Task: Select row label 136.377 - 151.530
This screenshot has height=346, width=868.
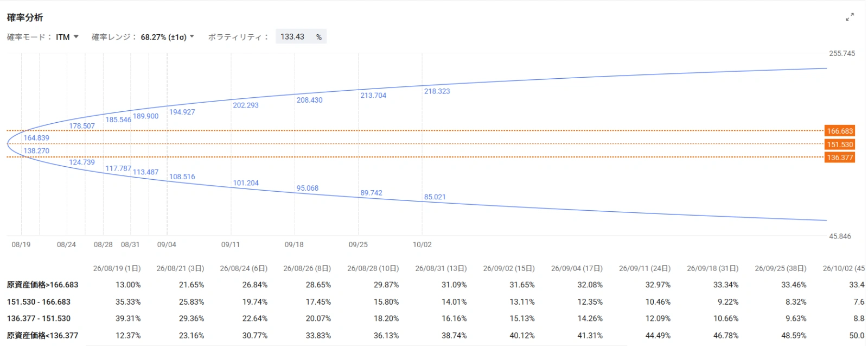Action: tap(39, 318)
